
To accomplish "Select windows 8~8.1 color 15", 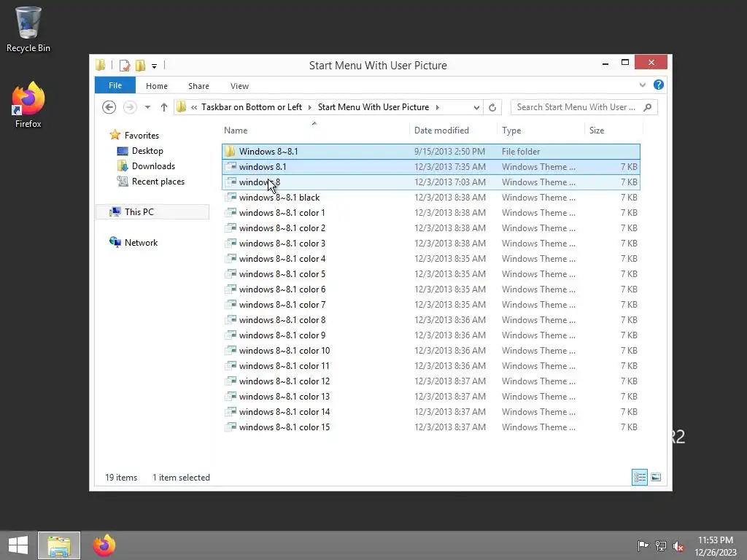I will (431, 427).
